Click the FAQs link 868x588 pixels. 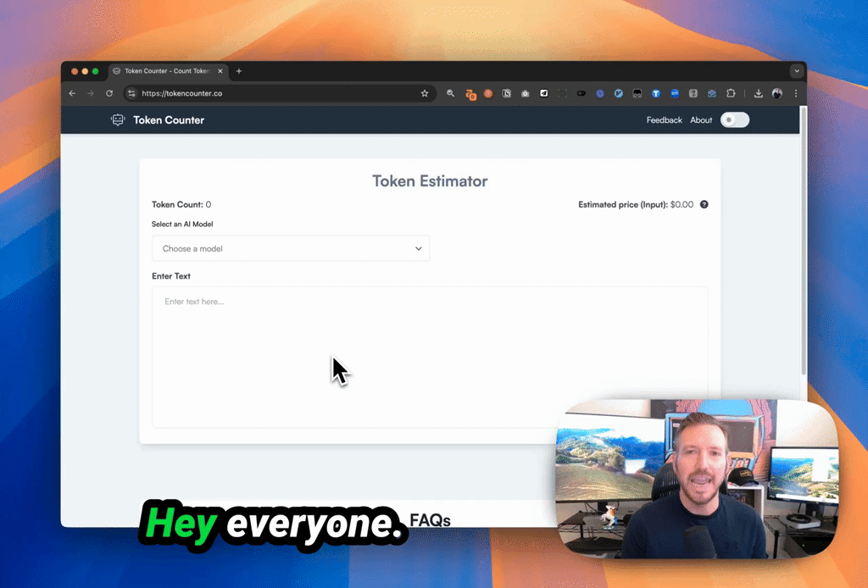pos(429,519)
